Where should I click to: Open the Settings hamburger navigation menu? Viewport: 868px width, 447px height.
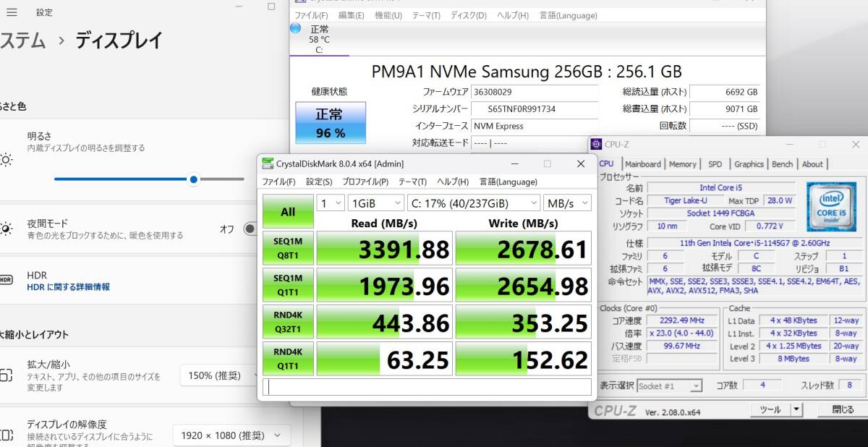[12, 12]
